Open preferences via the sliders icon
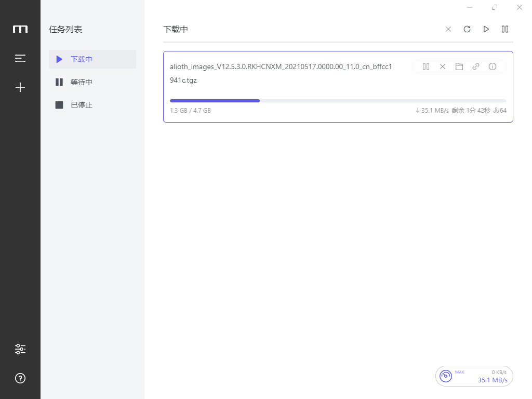Screen dimensions: 532x399 click(20, 349)
